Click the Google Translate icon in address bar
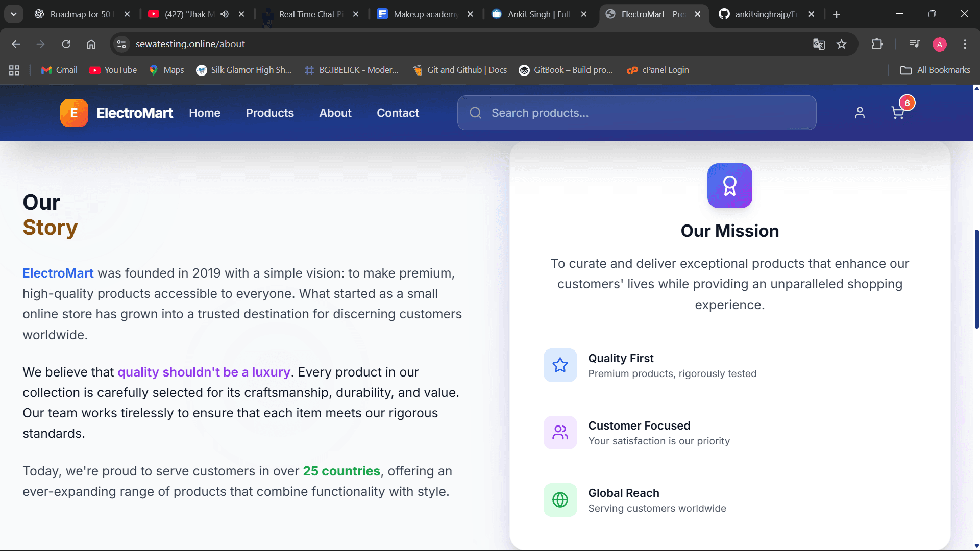Screen dimensions: 980x551 (x=819, y=44)
